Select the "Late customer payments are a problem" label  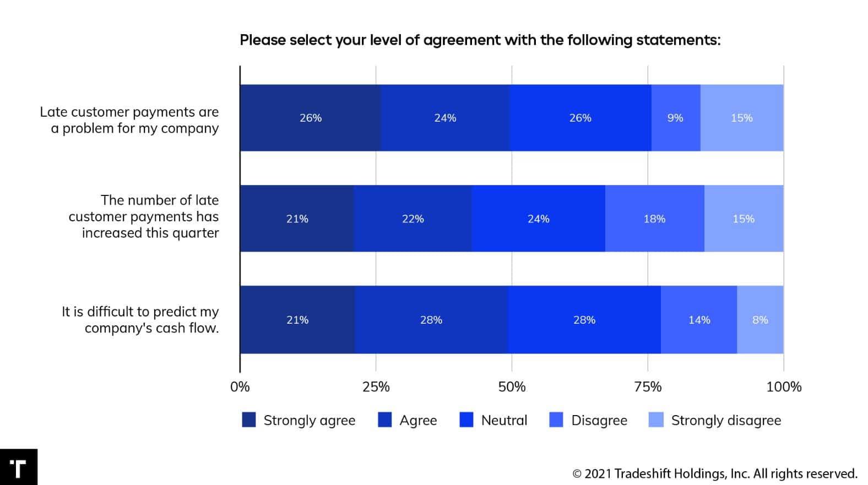129,120
